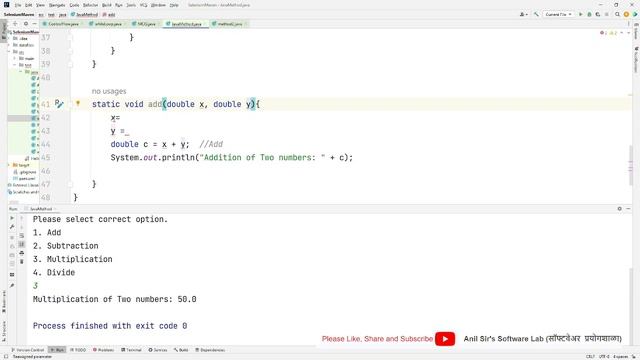The width and height of the screenshot is (640, 360).
Task: Click the JavaMethod breadcrumb in navigation bar
Action: pos(84,15)
